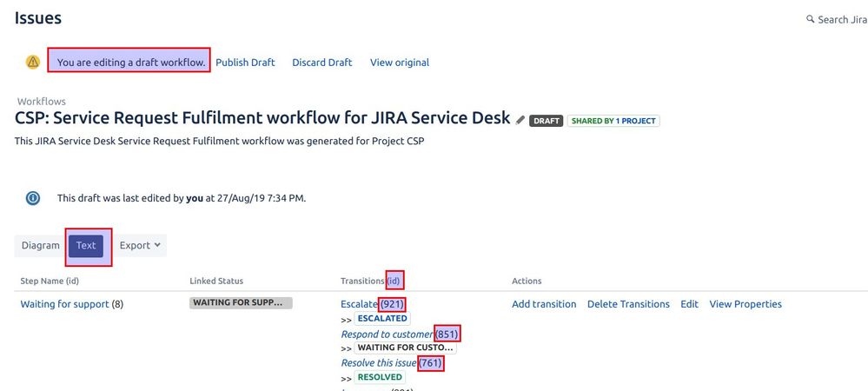868x391 pixels.
Task: Click Delete Transitions action
Action: click(x=628, y=304)
